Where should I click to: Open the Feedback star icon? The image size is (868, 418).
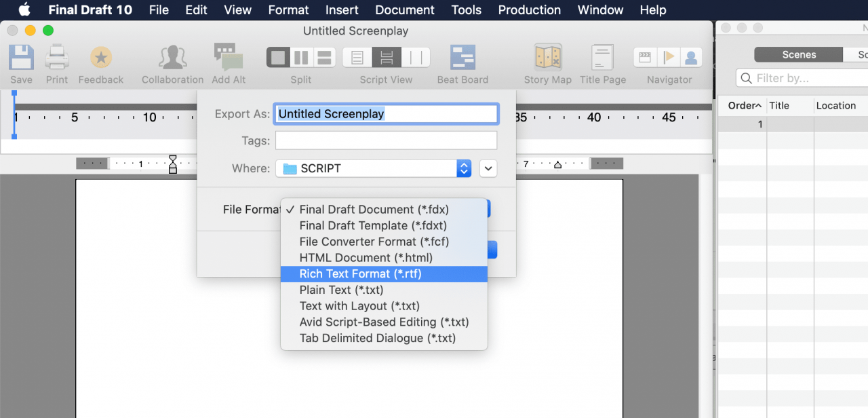pyautogui.click(x=101, y=58)
